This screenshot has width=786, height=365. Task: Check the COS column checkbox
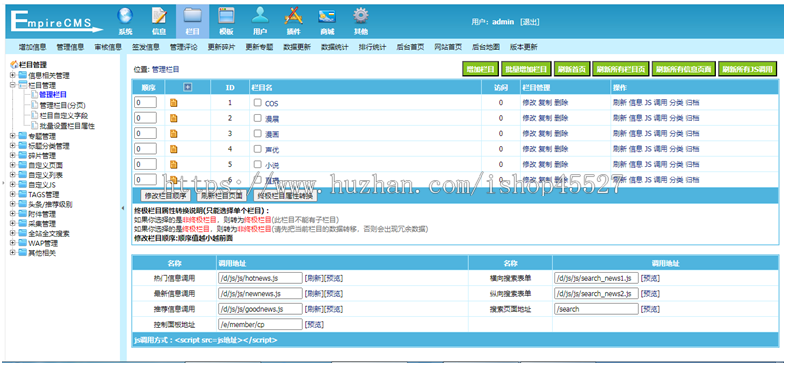(x=257, y=103)
